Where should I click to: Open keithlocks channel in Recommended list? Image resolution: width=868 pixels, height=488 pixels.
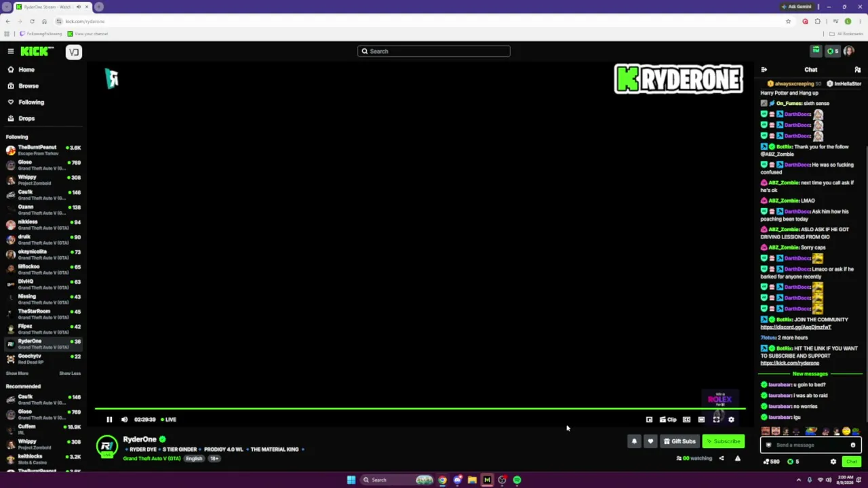point(43,459)
